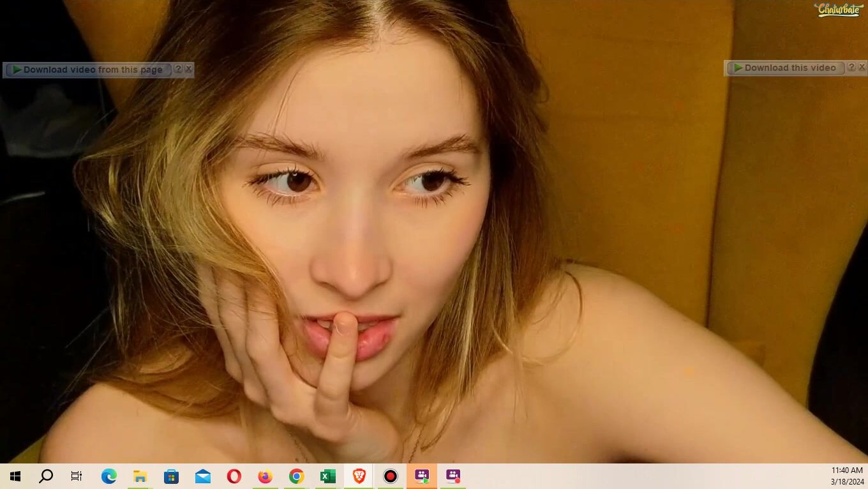Image resolution: width=868 pixels, height=489 pixels.
Task: Open the Microsoft Store
Action: click(x=171, y=476)
